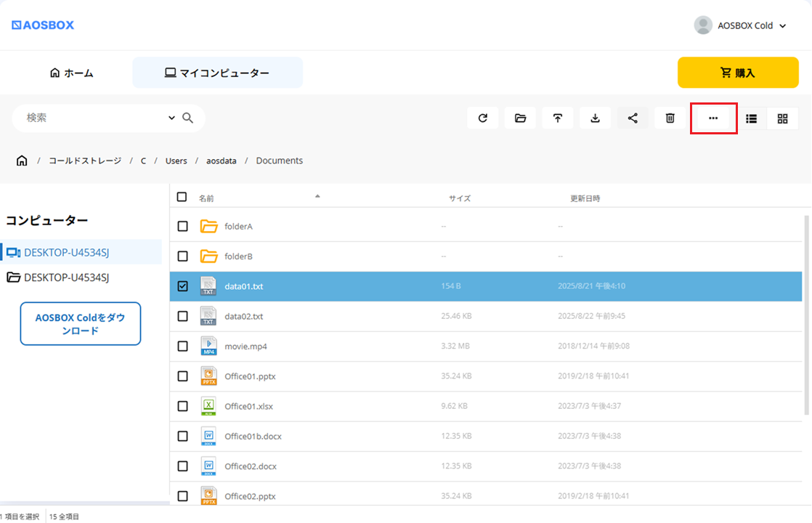This screenshot has height=523, width=812.
Task: Click the file list vertical scrollbar
Action: click(806, 312)
